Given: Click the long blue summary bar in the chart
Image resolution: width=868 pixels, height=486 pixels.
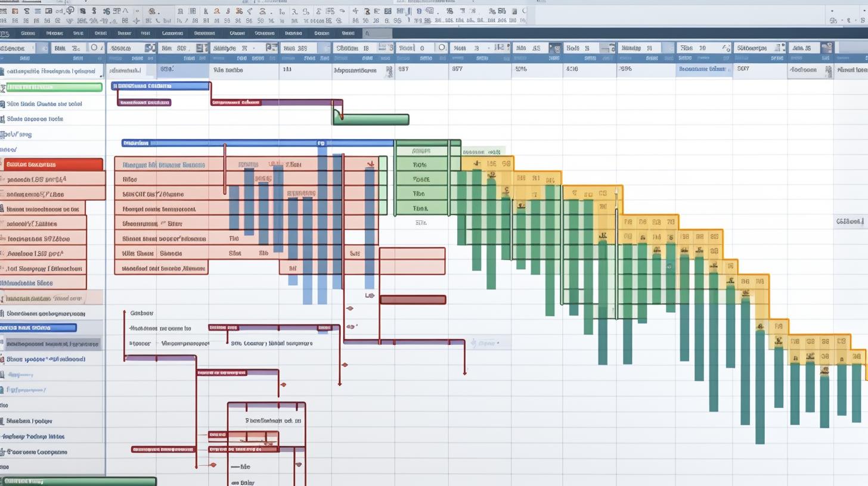Looking at the screenshot, I should pyautogui.click(x=258, y=143).
